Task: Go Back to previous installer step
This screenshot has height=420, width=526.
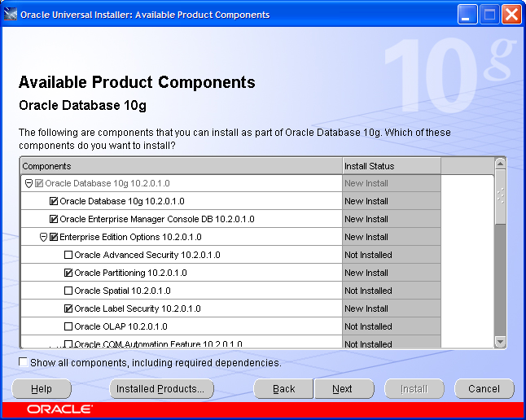Action: point(283,389)
